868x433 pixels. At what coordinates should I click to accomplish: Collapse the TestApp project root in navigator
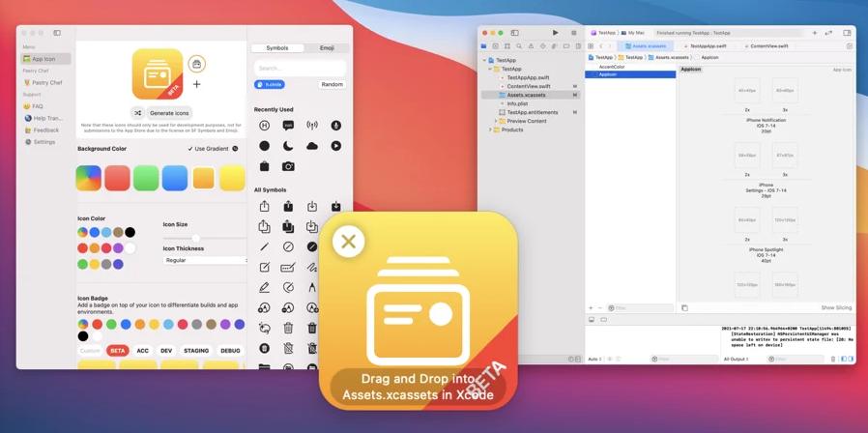tap(484, 60)
